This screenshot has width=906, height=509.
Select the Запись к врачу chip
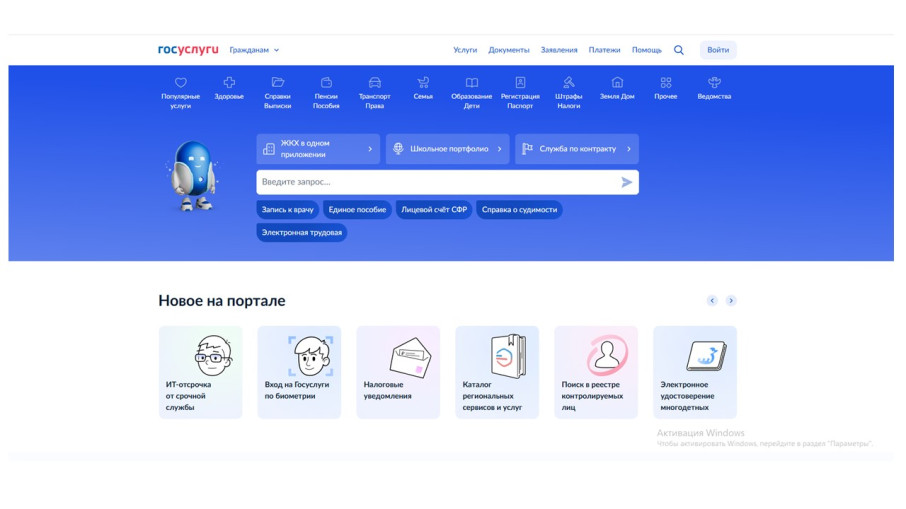tap(288, 210)
